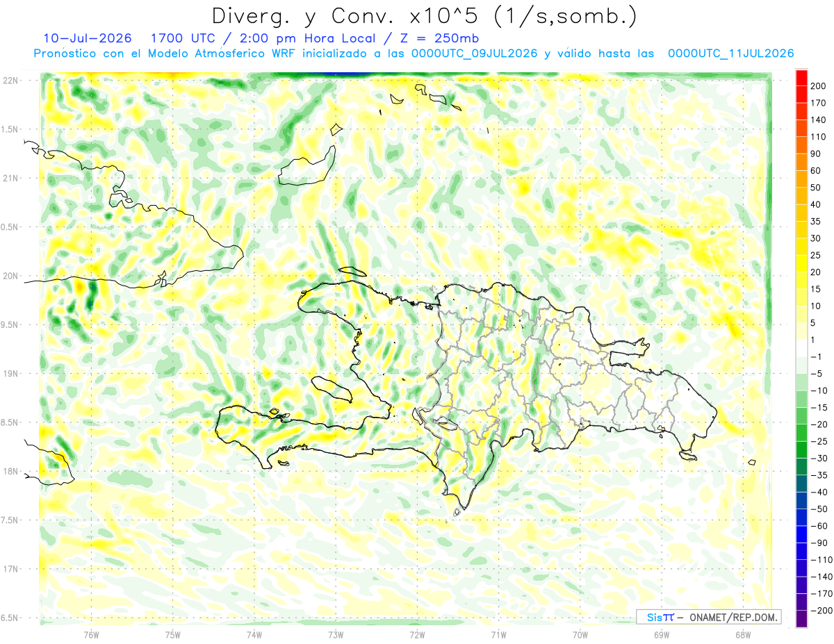Click the '74W' longitude label
834x644 pixels.
coord(254,635)
